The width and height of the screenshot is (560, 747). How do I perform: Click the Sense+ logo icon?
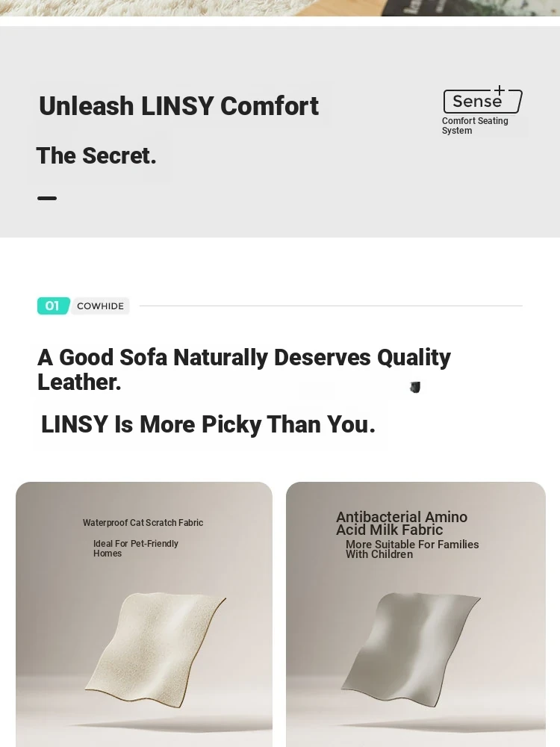(x=483, y=99)
